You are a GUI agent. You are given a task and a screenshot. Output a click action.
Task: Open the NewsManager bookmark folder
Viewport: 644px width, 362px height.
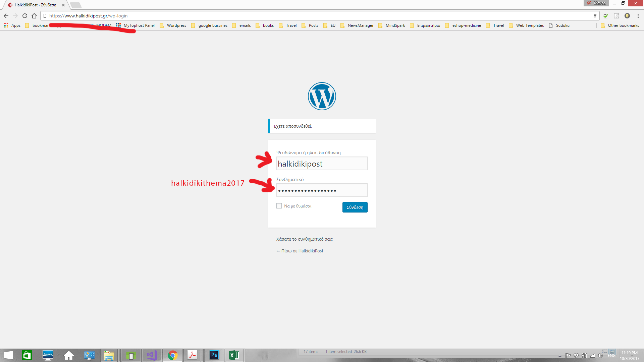click(357, 25)
